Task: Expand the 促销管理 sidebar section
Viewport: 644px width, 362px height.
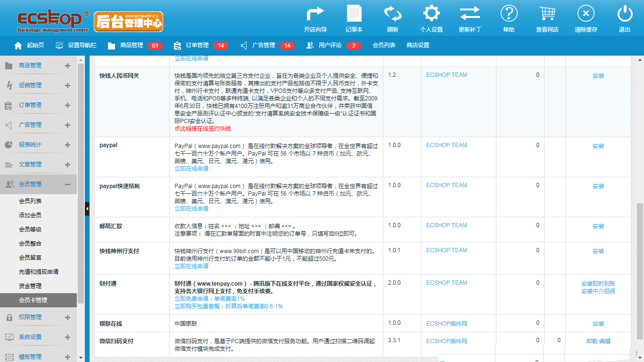Action: [x=67, y=85]
